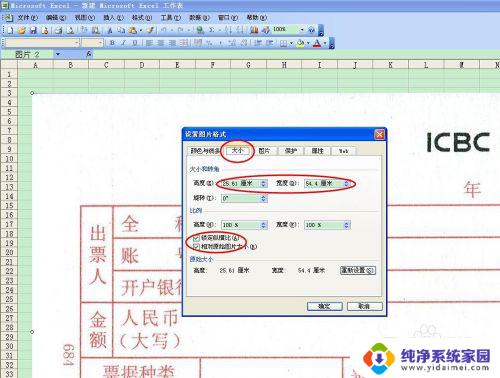Open the 数据 (Data) menu
500x378 pixels.
(199, 18)
